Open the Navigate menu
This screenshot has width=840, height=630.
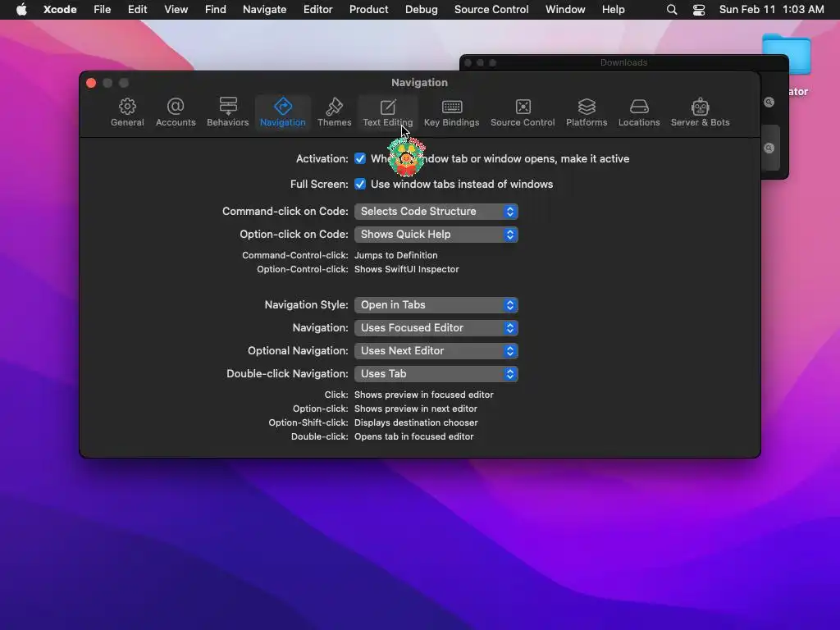tap(265, 10)
